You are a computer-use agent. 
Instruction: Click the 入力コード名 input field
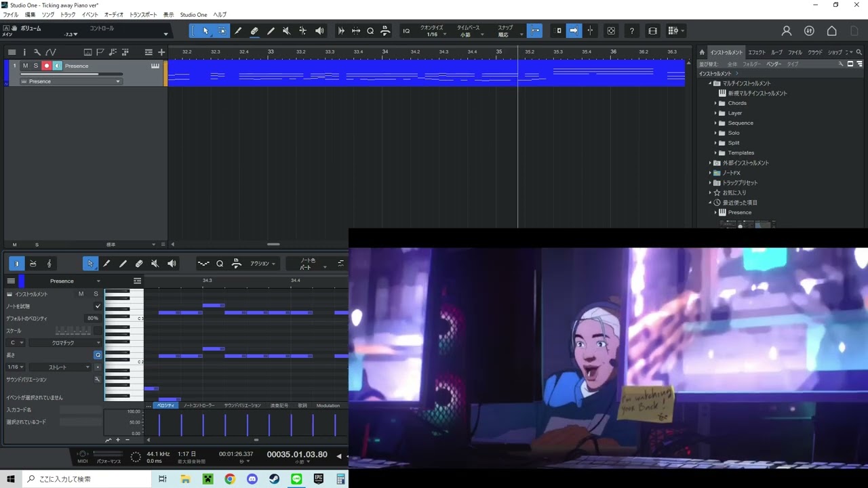coord(81,410)
